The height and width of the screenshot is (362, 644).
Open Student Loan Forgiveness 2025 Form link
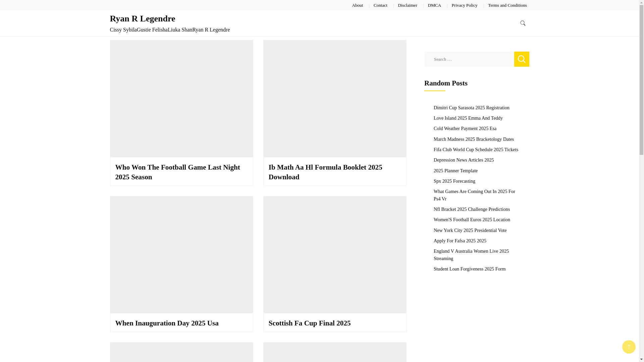click(x=469, y=269)
